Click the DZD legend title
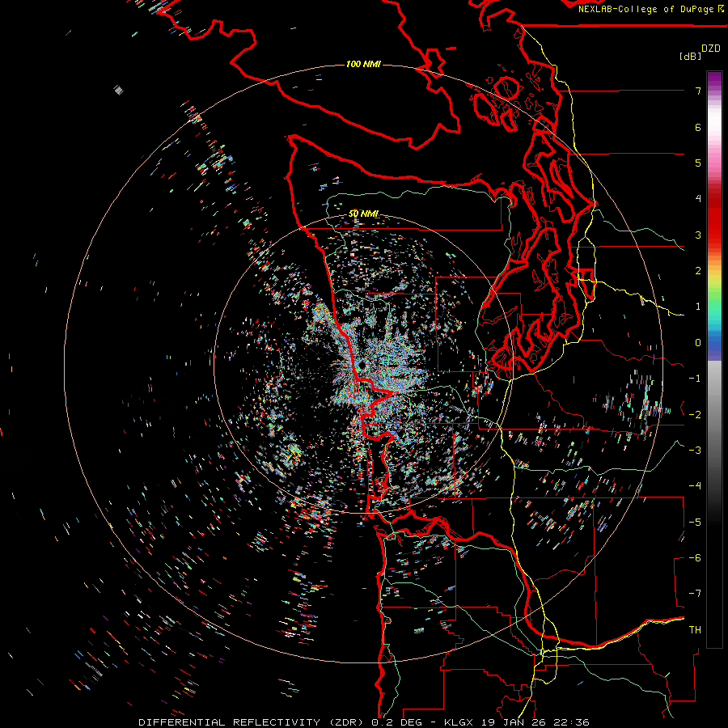 (x=711, y=49)
